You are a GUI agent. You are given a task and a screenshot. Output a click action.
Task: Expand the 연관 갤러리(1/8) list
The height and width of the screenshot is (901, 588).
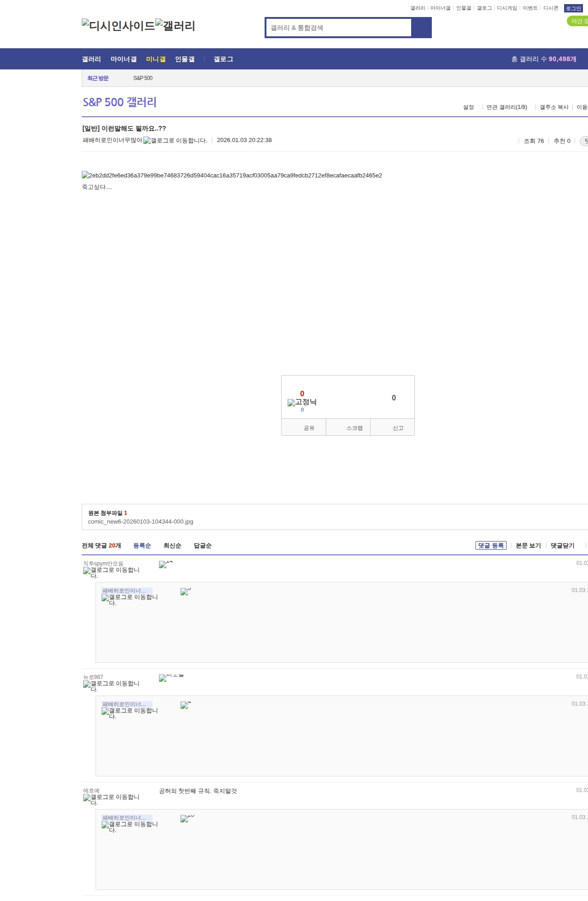coord(507,107)
